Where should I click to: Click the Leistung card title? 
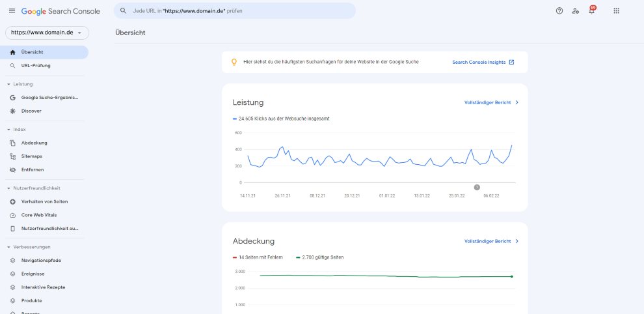pyautogui.click(x=248, y=102)
